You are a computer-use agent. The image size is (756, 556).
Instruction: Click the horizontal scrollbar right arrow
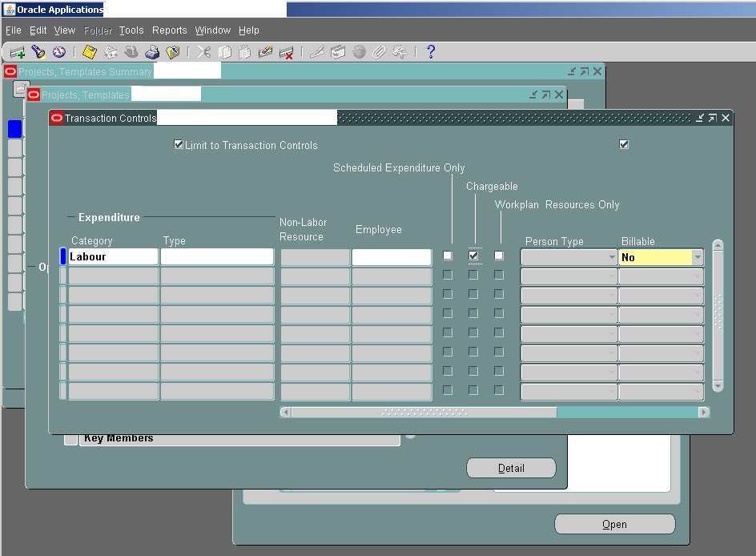(704, 412)
